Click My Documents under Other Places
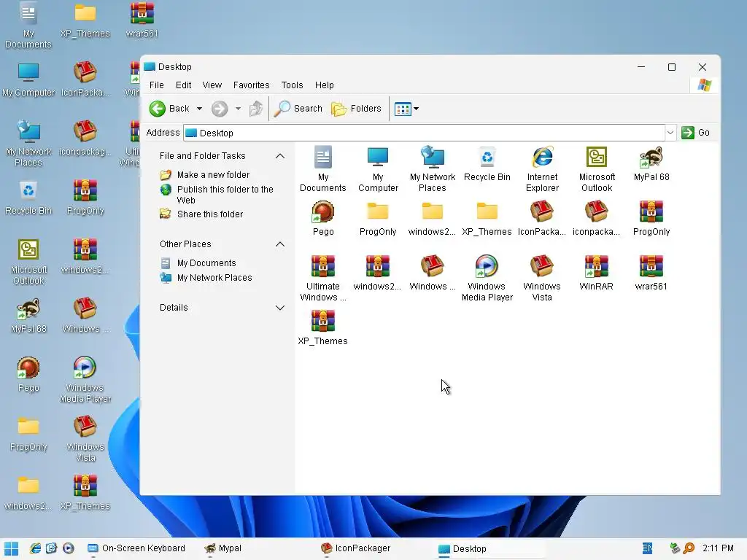The width and height of the screenshot is (747, 560). pyautogui.click(x=206, y=262)
